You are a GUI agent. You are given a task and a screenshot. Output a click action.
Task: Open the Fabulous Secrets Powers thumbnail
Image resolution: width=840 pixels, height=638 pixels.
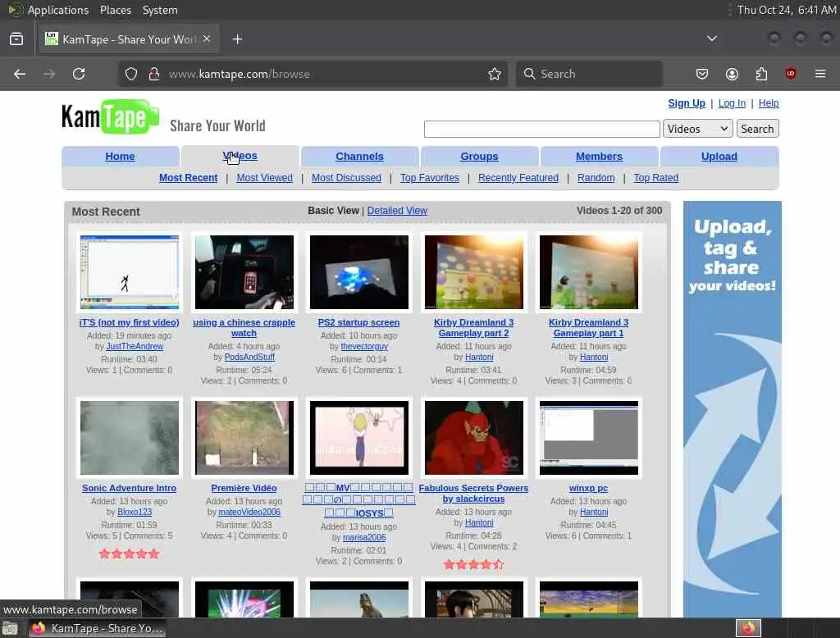click(473, 438)
